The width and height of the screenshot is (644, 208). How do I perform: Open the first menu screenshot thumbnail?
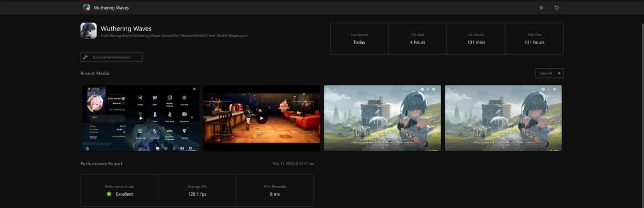tap(141, 118)
